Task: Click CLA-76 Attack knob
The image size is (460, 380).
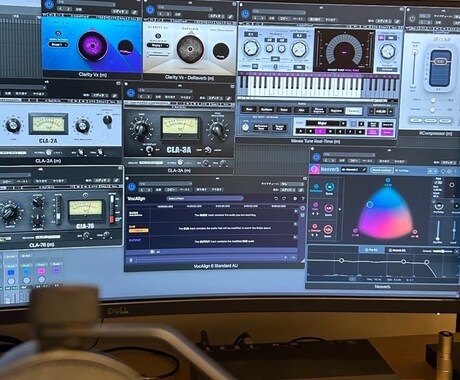Action: pos(38,202)
